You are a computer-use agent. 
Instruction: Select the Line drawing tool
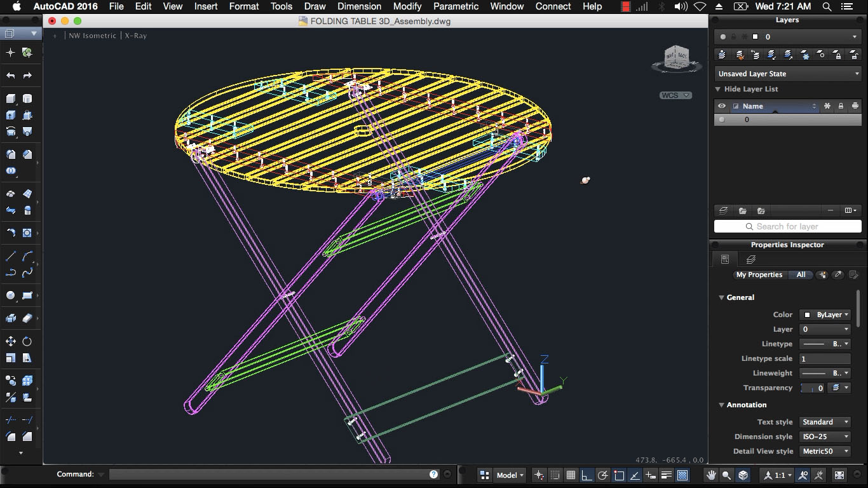click(x=11, y=257)
